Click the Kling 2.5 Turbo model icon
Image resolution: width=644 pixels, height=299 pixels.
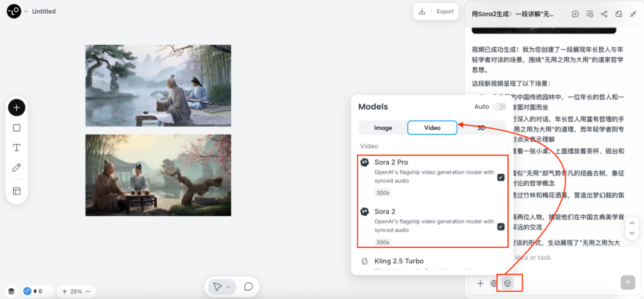click(x=364, y=261)
